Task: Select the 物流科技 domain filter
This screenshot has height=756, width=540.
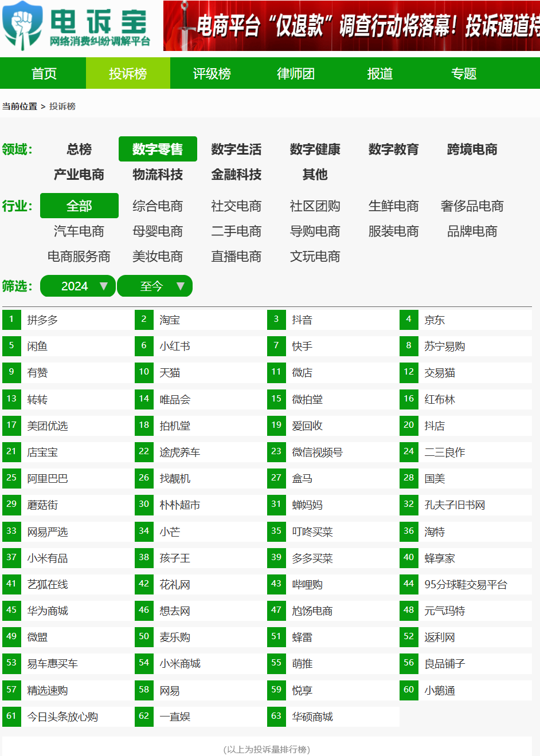Action: (x=158, y=174)
